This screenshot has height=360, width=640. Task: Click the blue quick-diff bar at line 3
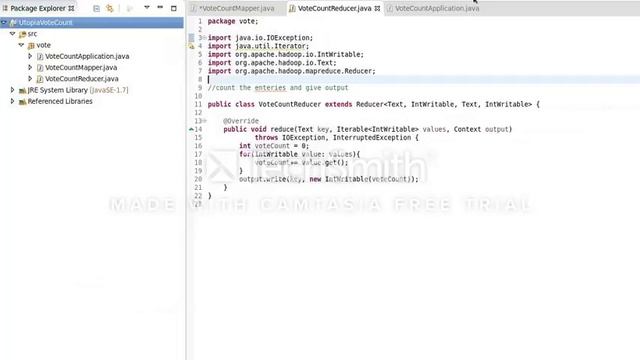[191, 38]
